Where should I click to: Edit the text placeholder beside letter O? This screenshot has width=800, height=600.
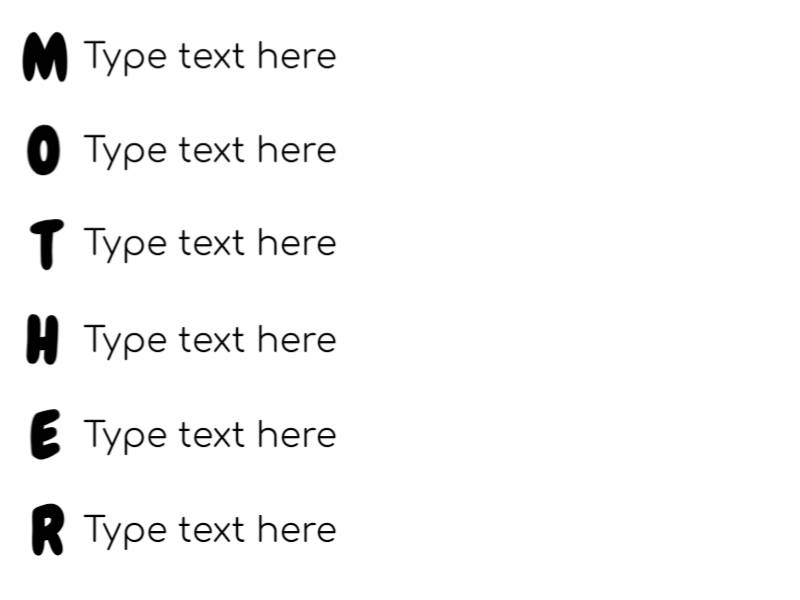point(210,151)
